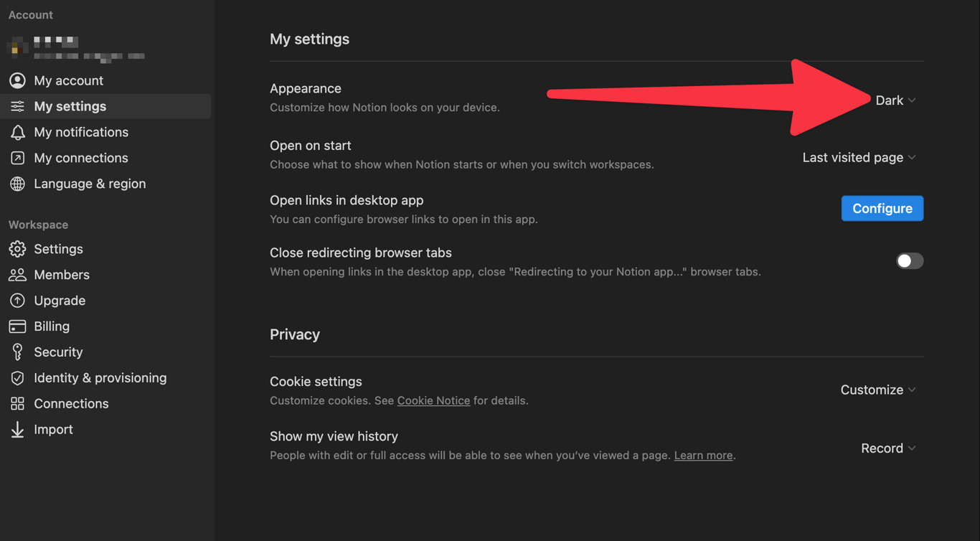980x541 pixels.
Task: Click the Connections grid icon
Action: (17, 404)
